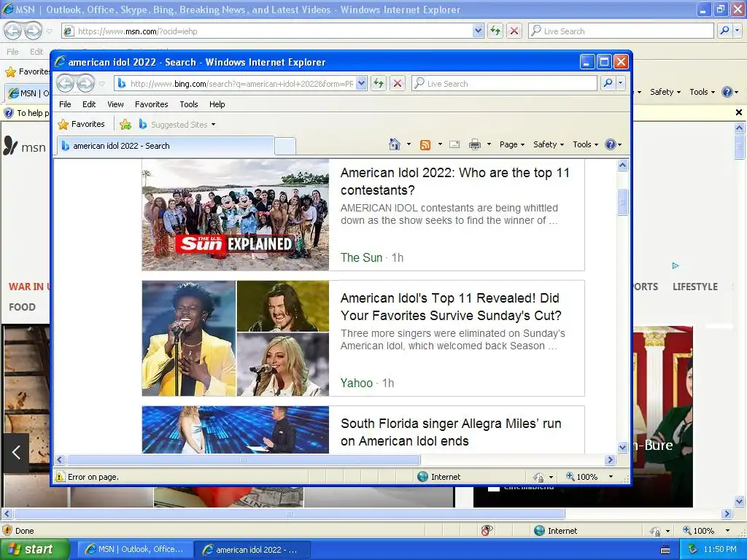This screenshot has width=747, height=560.
Task: Expand search provider dropdown in front window
Action: [620, 83]
